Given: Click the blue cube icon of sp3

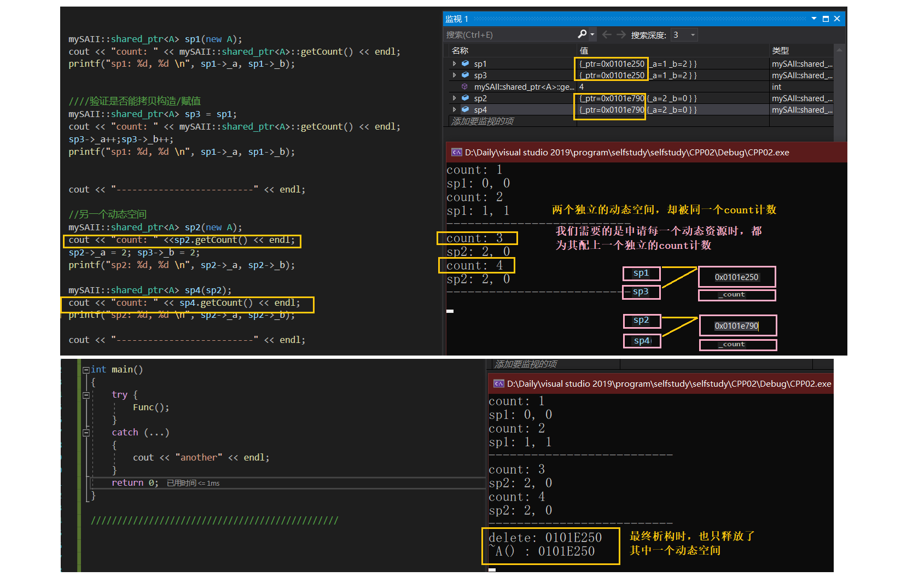Looking at the screenshot, I should tap(465, 75).
